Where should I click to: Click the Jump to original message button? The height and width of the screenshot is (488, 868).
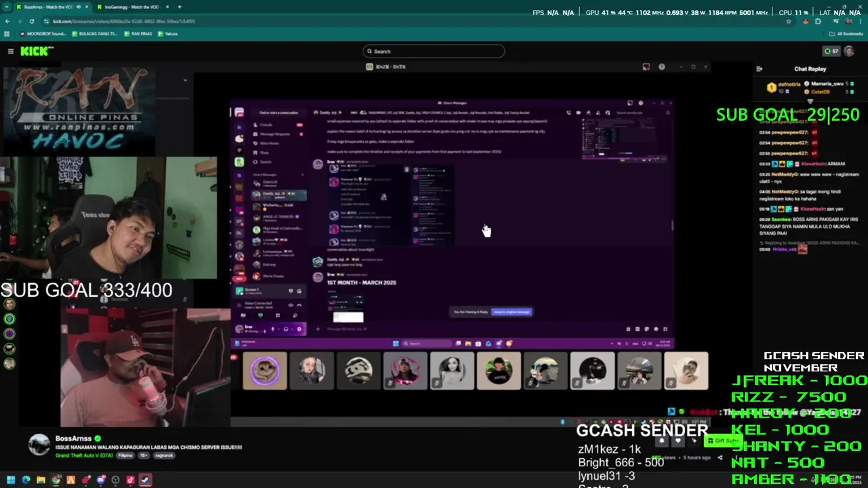[x=511, y=312]
